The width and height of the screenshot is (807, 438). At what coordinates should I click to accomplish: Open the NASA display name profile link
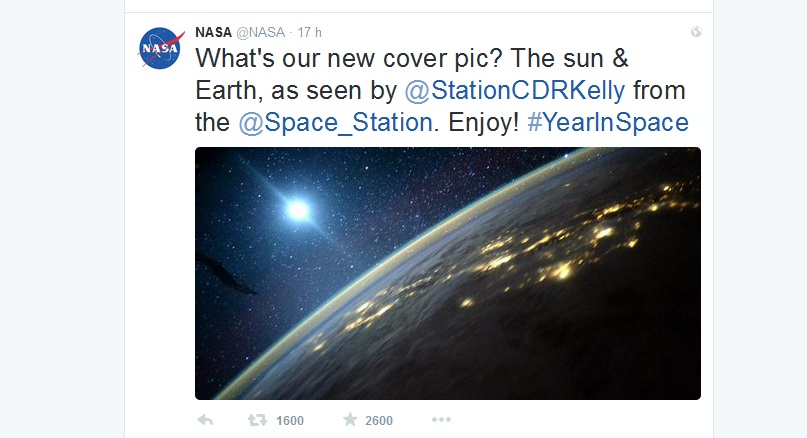pyautogui.click(x=212, y=32)
